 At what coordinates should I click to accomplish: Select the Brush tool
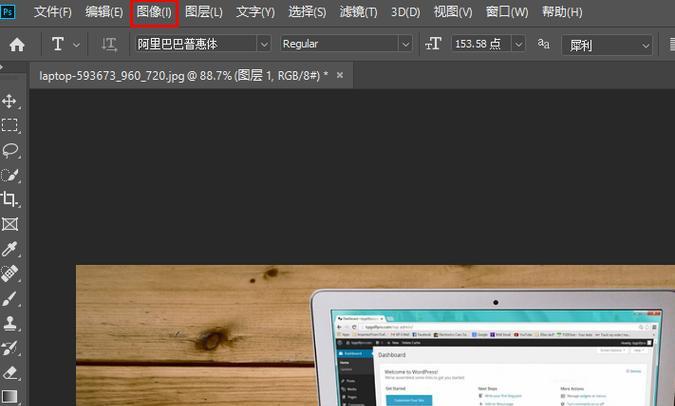[9, 298]
